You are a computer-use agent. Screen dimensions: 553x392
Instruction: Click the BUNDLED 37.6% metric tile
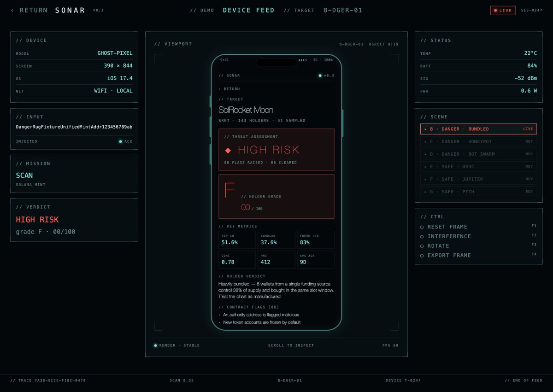[x=276, y=240]
